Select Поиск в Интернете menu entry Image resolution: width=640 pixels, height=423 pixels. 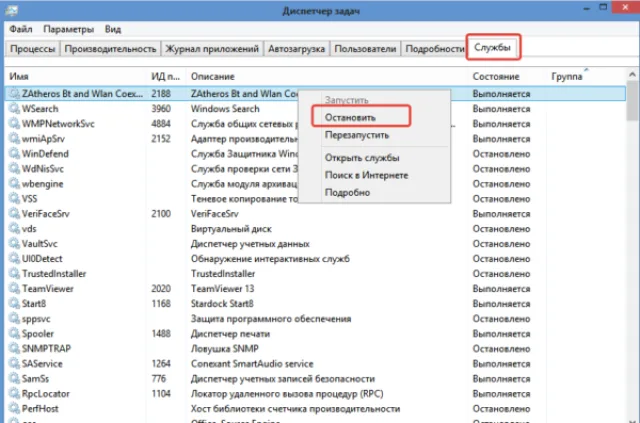tap(366, 175)
